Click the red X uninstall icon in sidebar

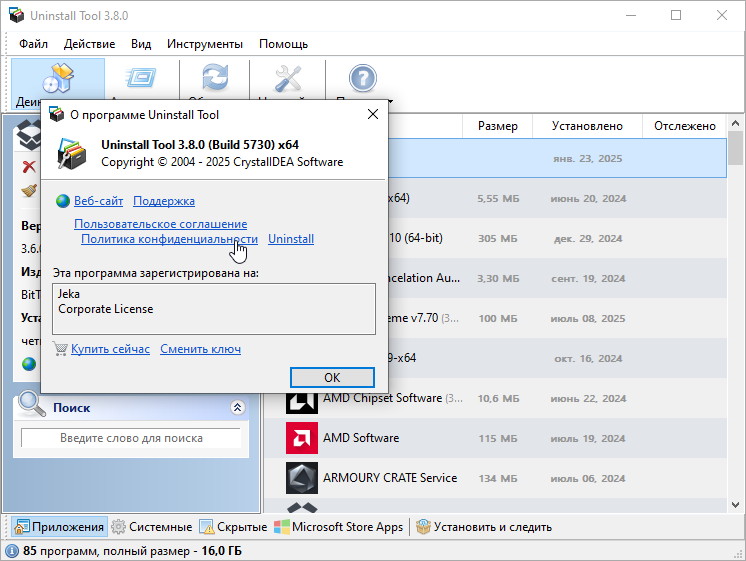click(x=29, y=167)
